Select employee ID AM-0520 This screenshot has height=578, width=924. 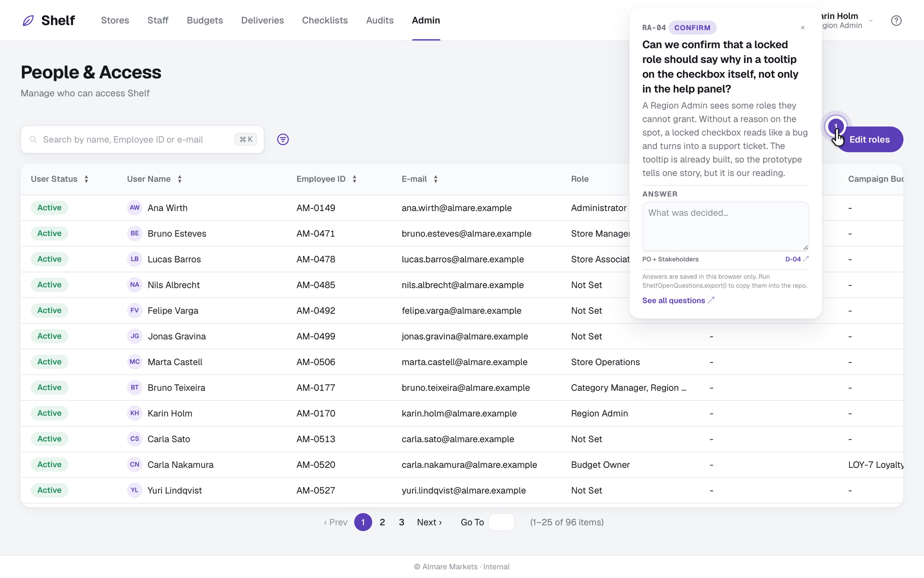click(316, 465)
